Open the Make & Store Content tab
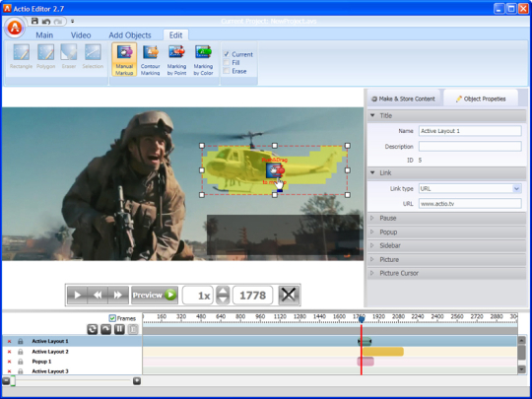Screen dimensions: 532x399 tap(403, 99)
